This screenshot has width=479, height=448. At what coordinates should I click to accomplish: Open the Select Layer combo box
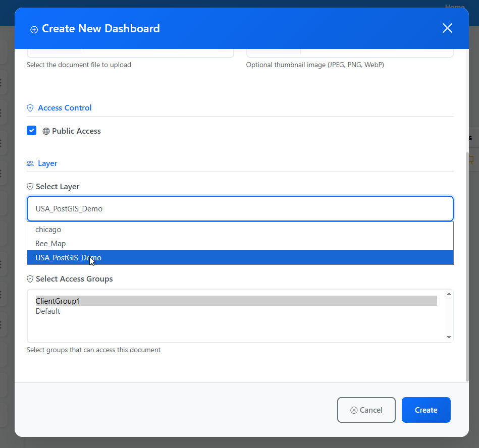(x=240, y=208)
